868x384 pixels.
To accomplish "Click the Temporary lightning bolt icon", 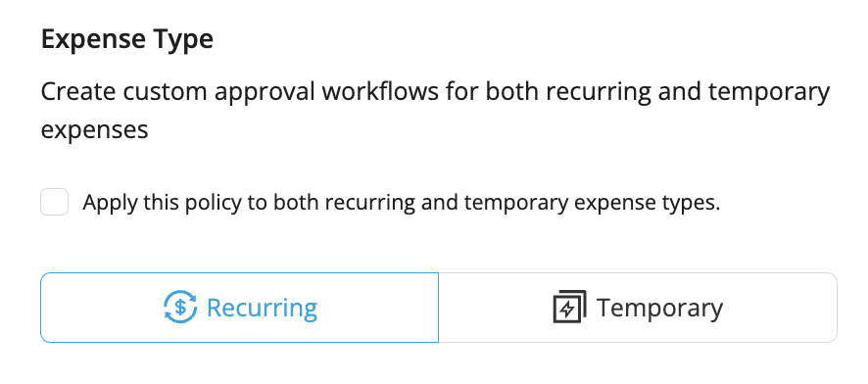I will [569, 307].
